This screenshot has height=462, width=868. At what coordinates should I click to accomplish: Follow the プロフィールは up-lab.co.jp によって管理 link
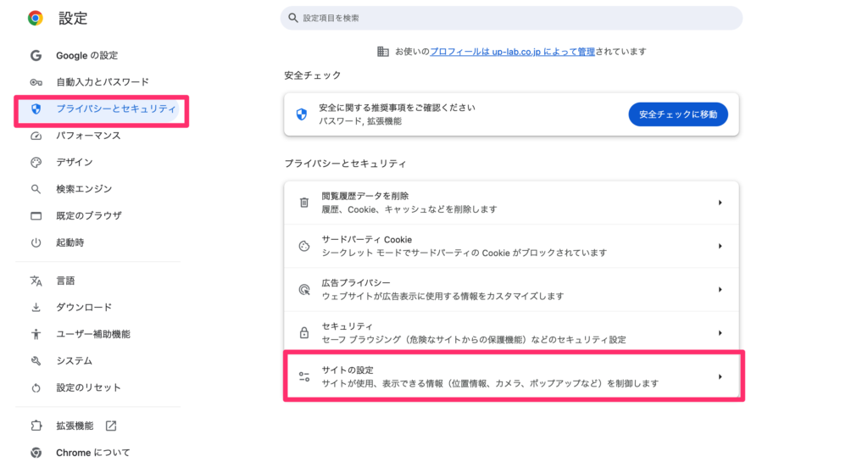click(512, 52)
